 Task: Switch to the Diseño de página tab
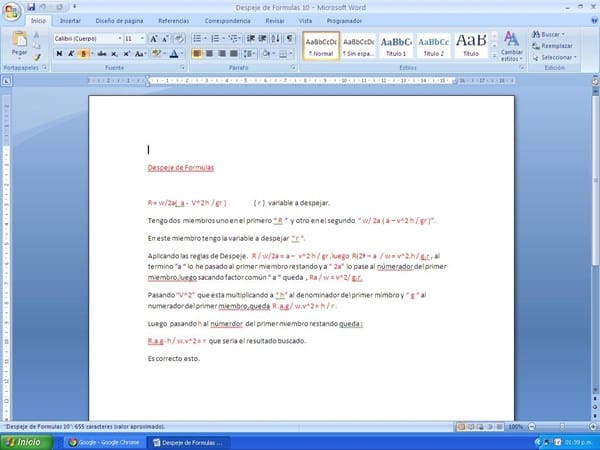coord(119,21)
